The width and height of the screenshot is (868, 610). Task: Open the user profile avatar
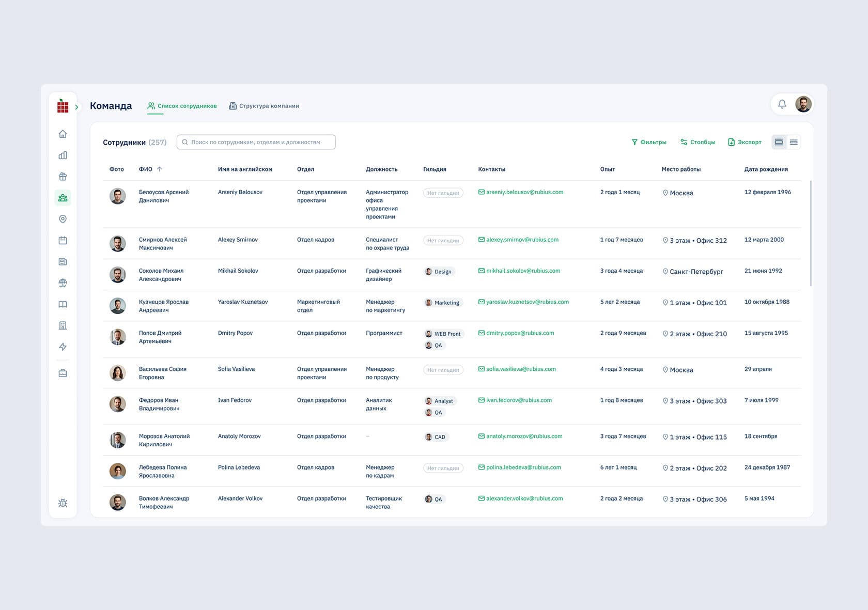pos(803,104)
